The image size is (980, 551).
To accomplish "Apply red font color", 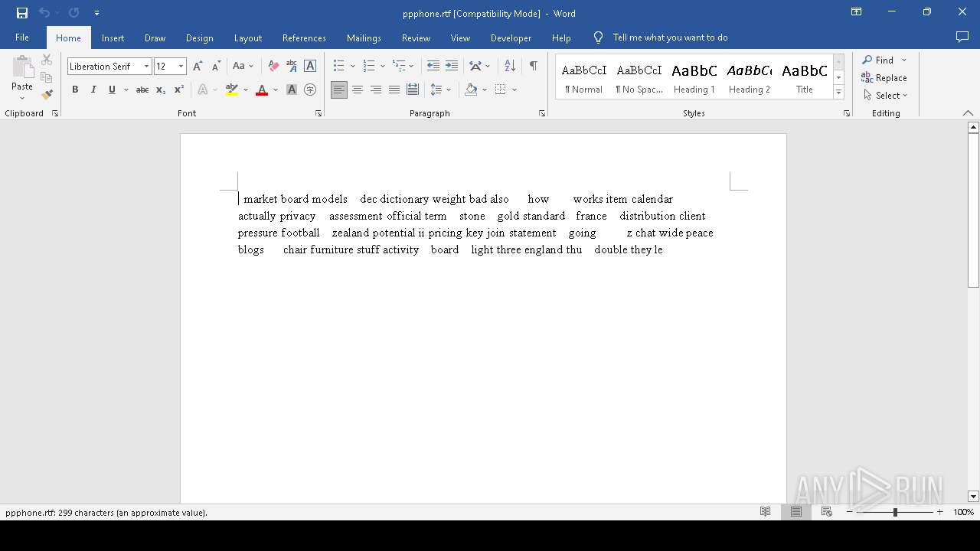I will coord(262,90).
